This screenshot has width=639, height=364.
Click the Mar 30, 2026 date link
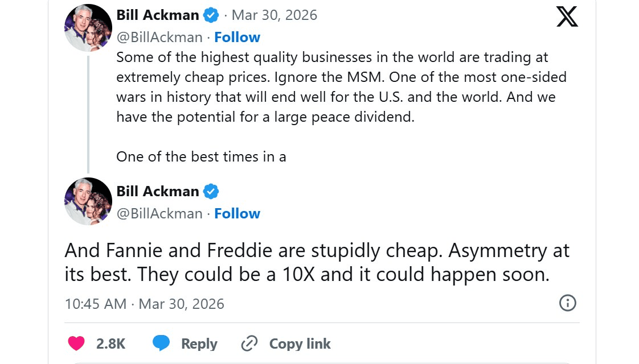coord(275,15)
